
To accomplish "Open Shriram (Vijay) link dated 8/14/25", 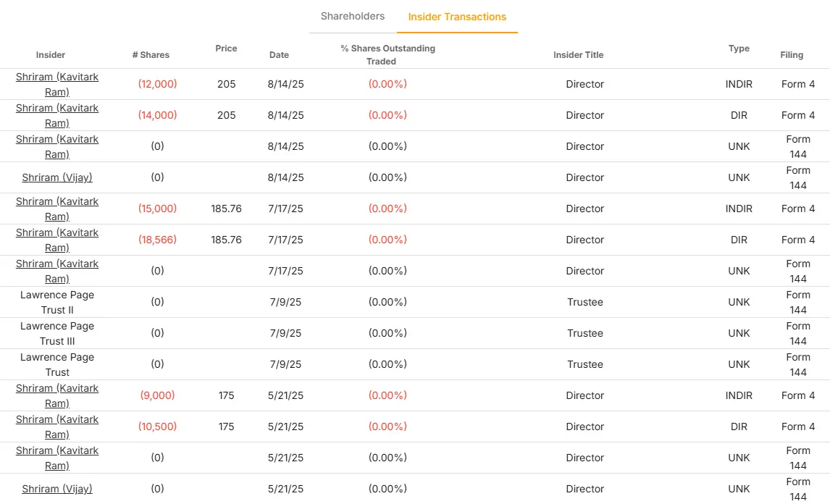I will coord(57,177).
